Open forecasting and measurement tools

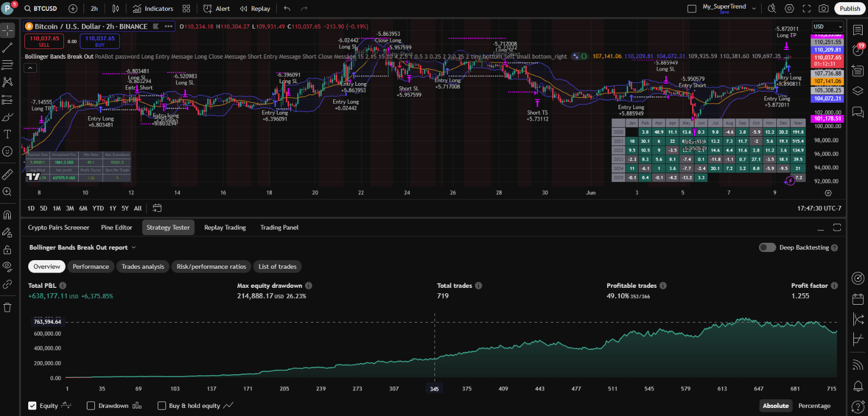tap(8, 99)
